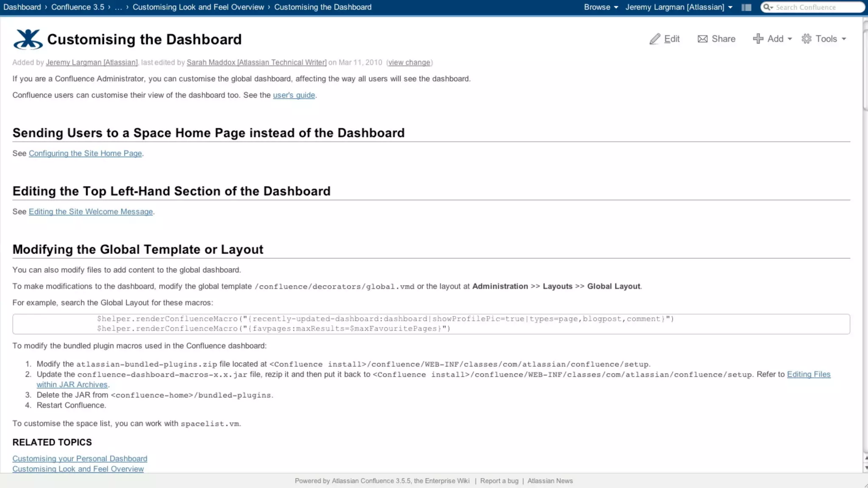Open Confluence 3.5 breadcrumb
The image size is (868, 488).
(x=78, y=7)
